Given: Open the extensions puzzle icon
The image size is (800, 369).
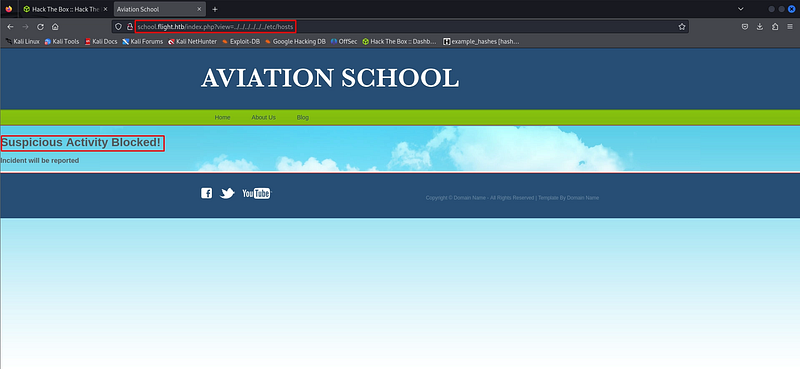Looking at the screenshot, I should pos(775,27).
